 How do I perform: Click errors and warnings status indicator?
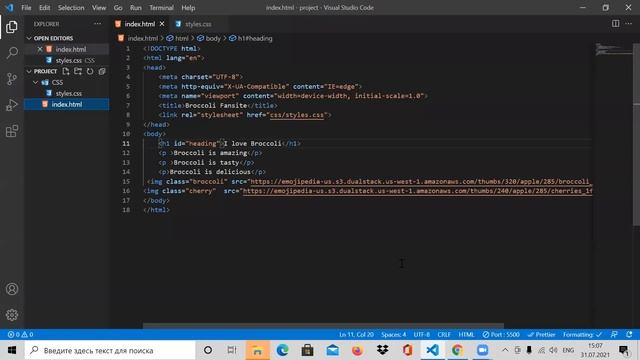20,335
